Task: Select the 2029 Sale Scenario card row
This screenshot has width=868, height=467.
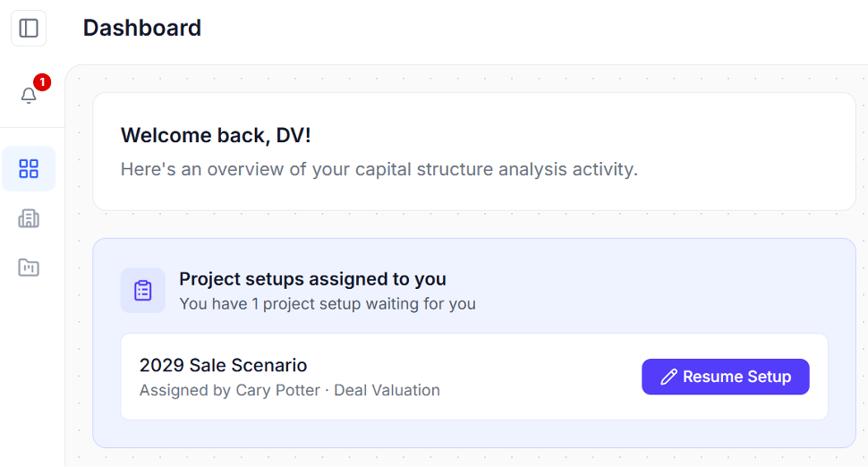Action: [474, 377]
